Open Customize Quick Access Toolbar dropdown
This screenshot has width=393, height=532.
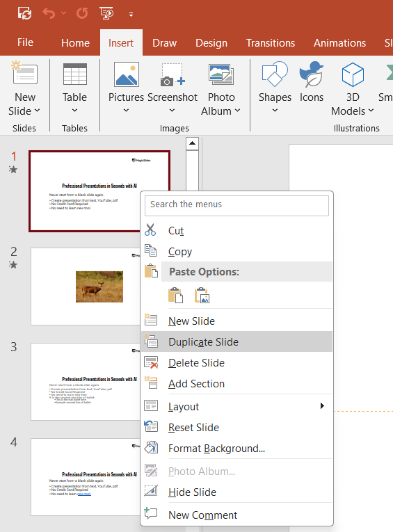click(131, 14)
